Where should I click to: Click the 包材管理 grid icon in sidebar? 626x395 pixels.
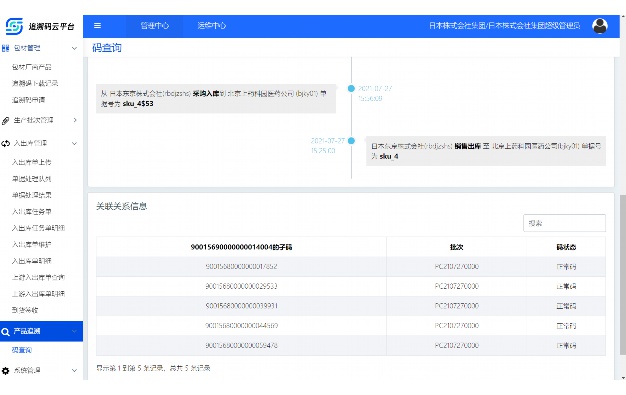coord(5,48)
